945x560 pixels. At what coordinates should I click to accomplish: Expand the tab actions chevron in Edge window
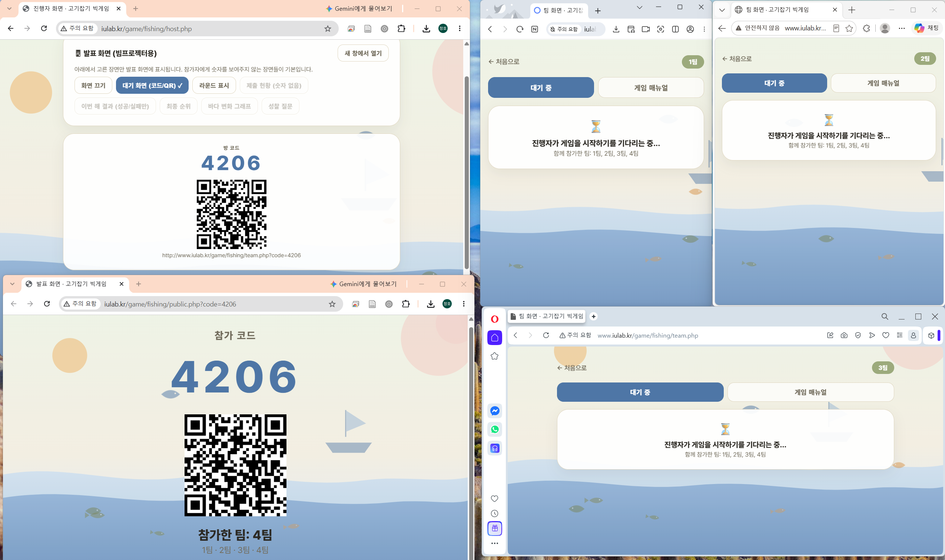pyautogui.click(x=722, y=10)
